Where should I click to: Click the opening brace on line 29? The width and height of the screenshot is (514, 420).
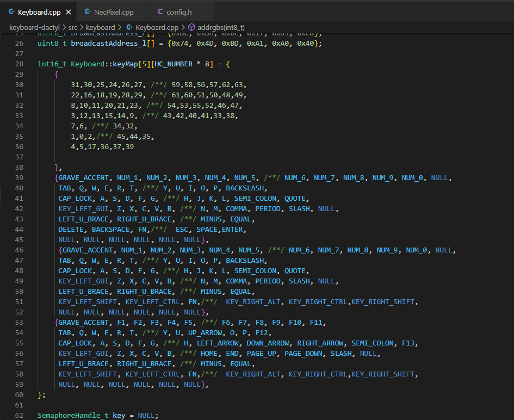coord(57,75)
